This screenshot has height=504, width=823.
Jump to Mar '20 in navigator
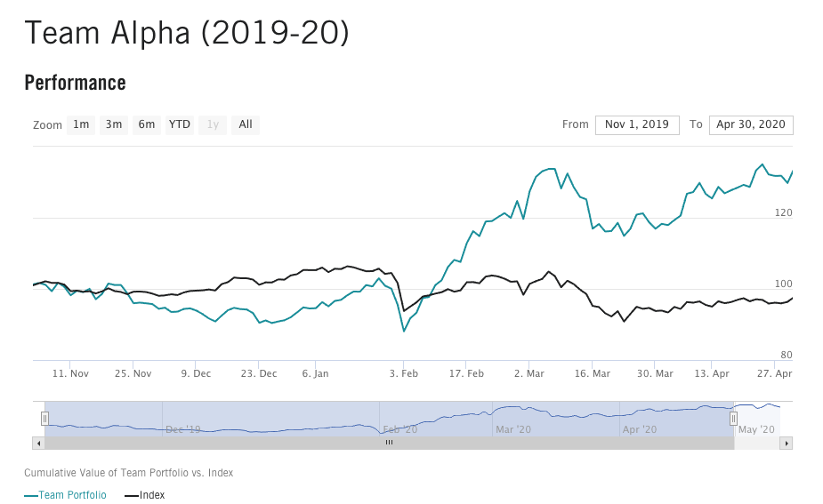click(512, 429)
